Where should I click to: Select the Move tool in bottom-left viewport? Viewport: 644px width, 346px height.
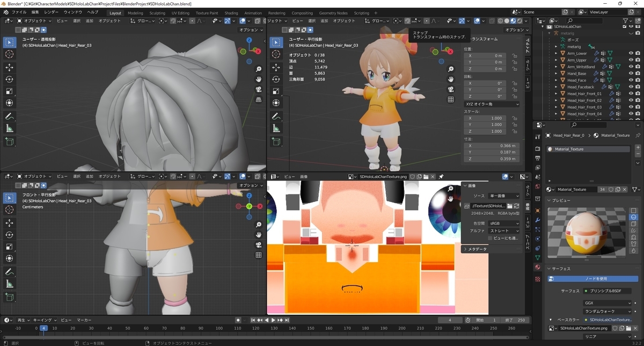pyautogui.click(x=10, y=223)
